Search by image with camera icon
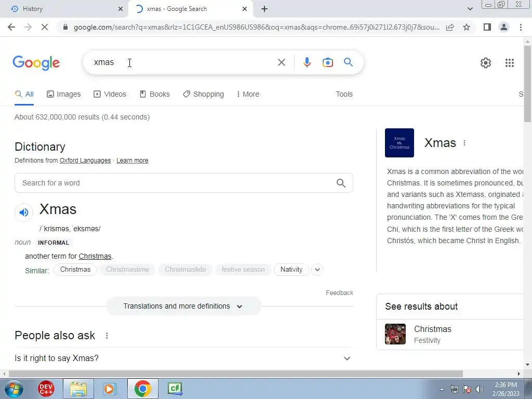Image resolution: width=532 pixels, height=399 pixels. click(328, 62)
